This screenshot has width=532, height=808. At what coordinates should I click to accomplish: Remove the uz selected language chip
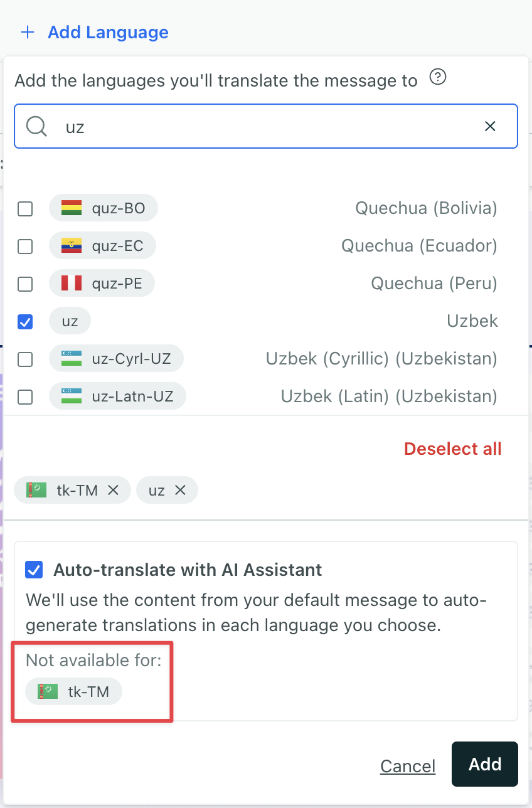click(x=180, y=491)
